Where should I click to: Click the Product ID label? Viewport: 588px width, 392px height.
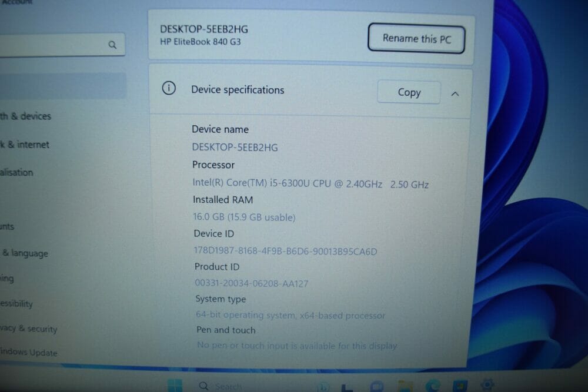click(217, 267)
